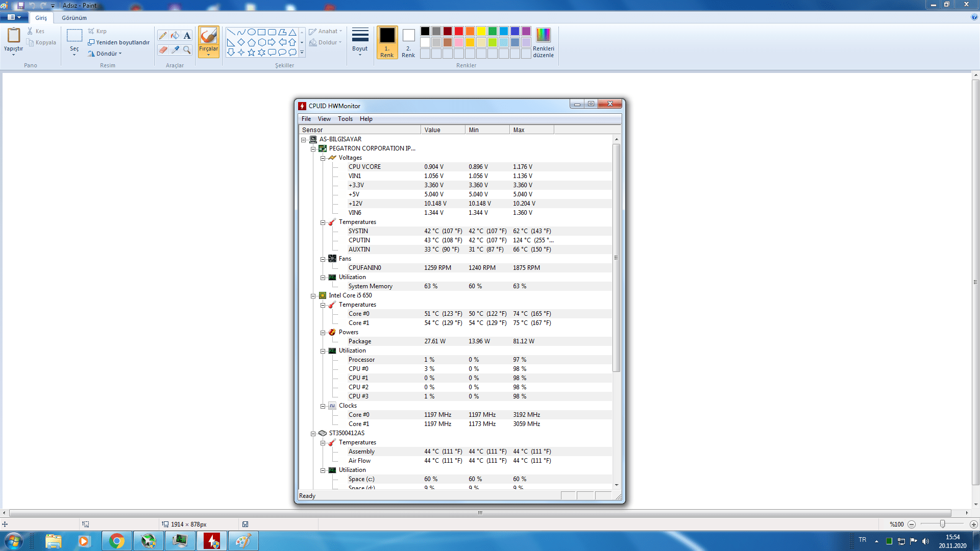Click the zoom in plus button

[x=973, y=524]
